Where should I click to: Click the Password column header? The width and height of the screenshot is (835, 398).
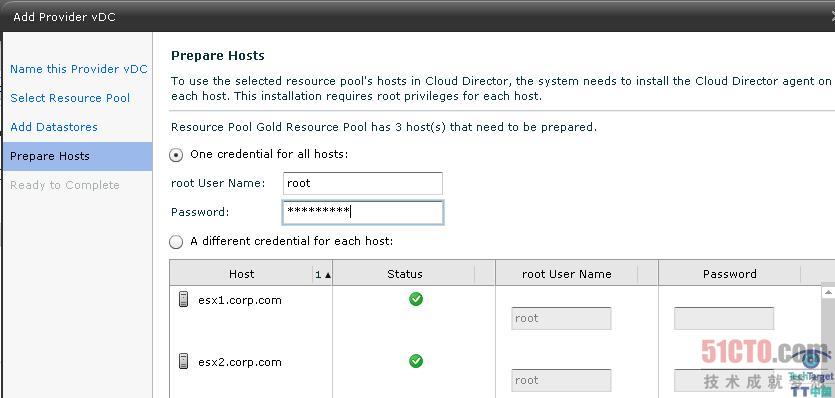click(730, 274)
